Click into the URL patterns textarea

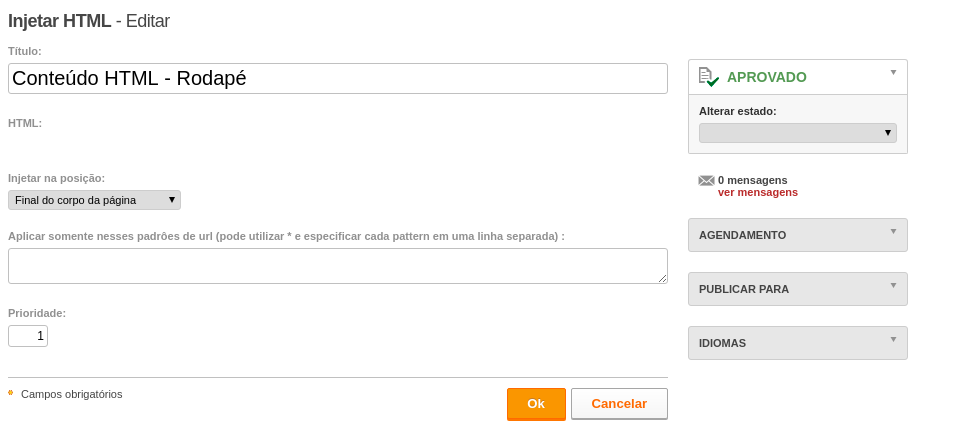click(338, 266)
